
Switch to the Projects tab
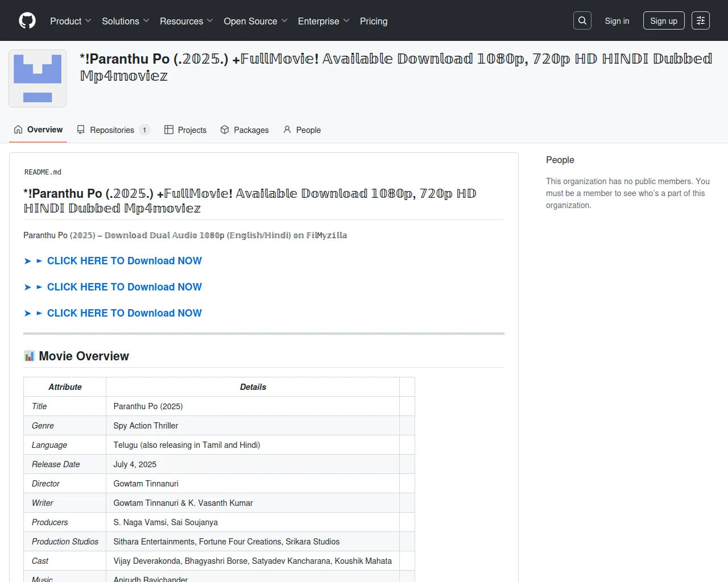(x=185, y=130)
